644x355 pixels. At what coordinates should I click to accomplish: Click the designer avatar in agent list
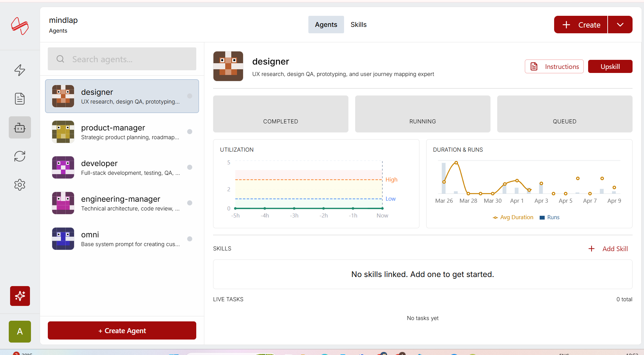63,96
